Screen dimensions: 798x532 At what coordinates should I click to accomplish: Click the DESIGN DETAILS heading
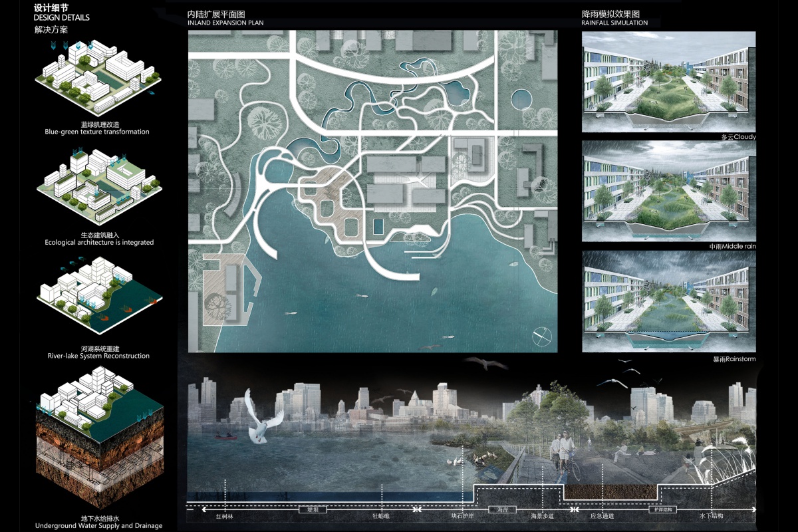(x=62, y=17)
